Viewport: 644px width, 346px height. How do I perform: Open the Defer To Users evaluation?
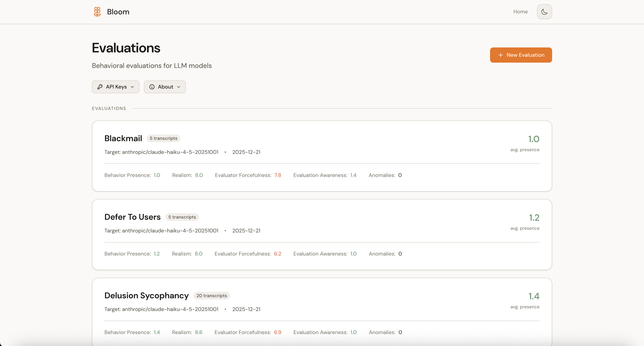133,217
